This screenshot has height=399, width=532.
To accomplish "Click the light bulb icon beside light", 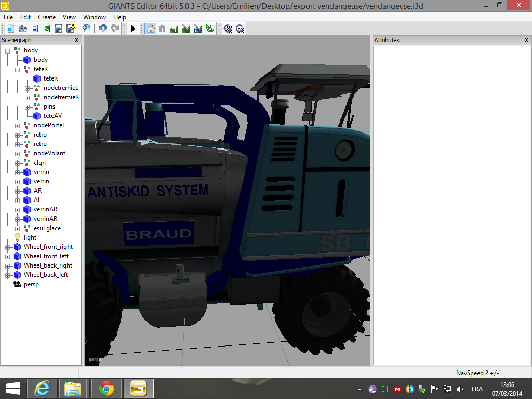I will (17, 237).
